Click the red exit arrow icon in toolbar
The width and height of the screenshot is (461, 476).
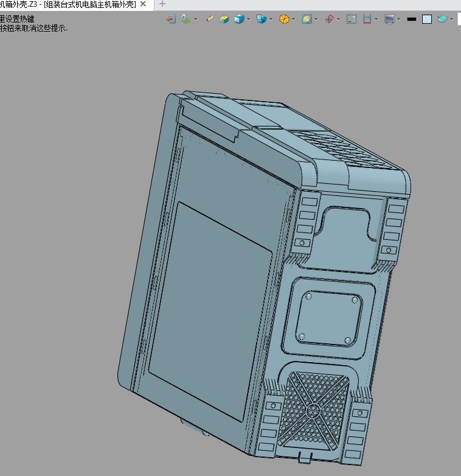click(x=171, y=19)
